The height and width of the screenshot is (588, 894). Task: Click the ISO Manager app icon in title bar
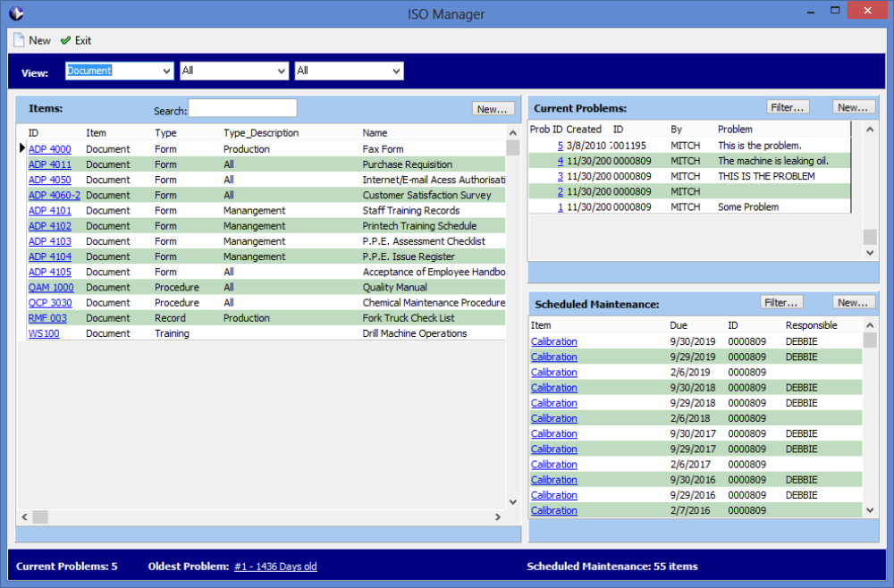[16, 13]
